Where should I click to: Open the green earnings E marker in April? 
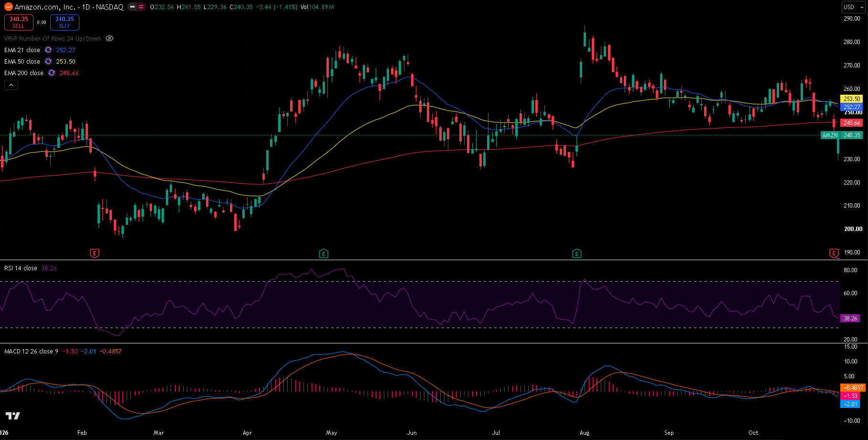coord(324,253)
